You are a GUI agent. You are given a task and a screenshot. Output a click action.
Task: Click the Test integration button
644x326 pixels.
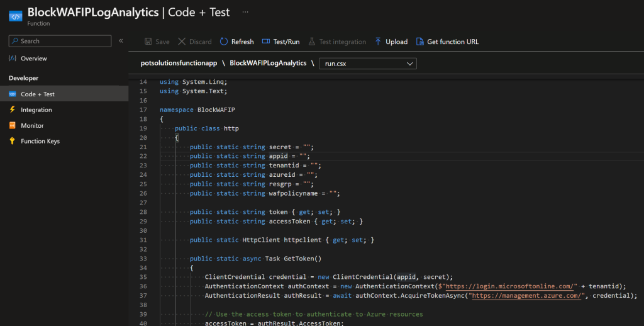tap(336, 42)
